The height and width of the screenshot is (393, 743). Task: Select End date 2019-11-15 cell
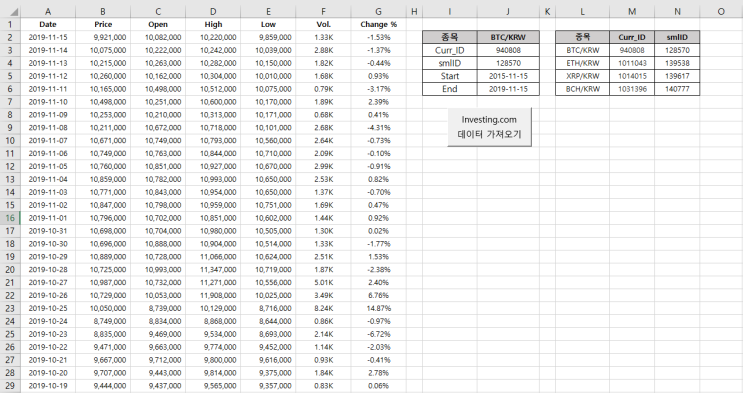pos(508,89)
